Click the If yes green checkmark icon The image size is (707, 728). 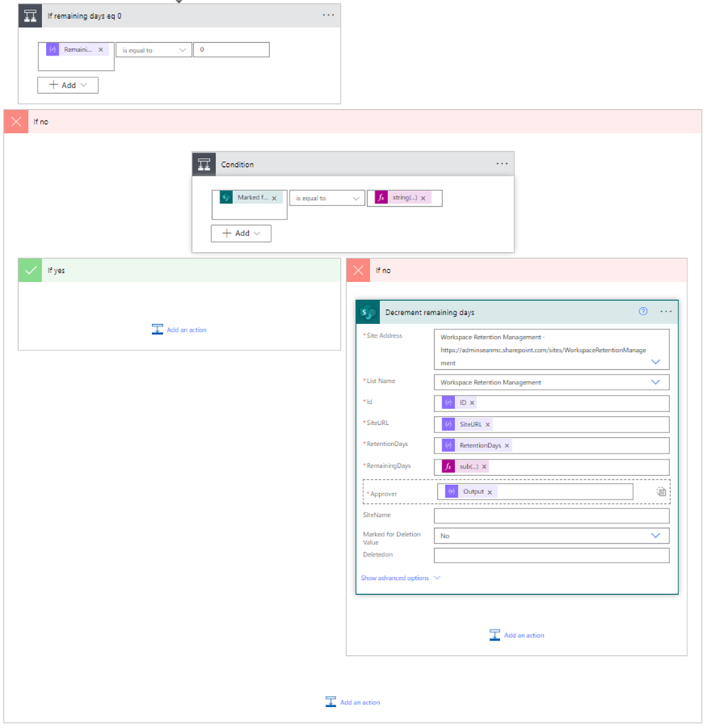coord(30,270)
